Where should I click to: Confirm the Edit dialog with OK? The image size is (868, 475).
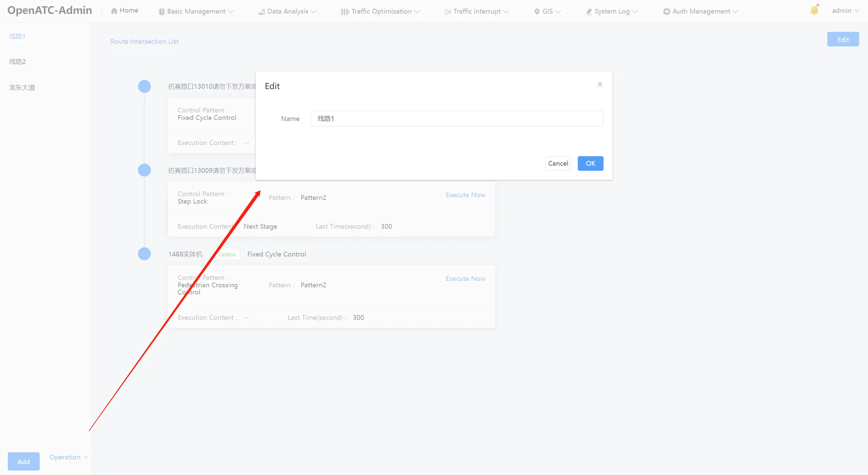[x=590, y=163]
